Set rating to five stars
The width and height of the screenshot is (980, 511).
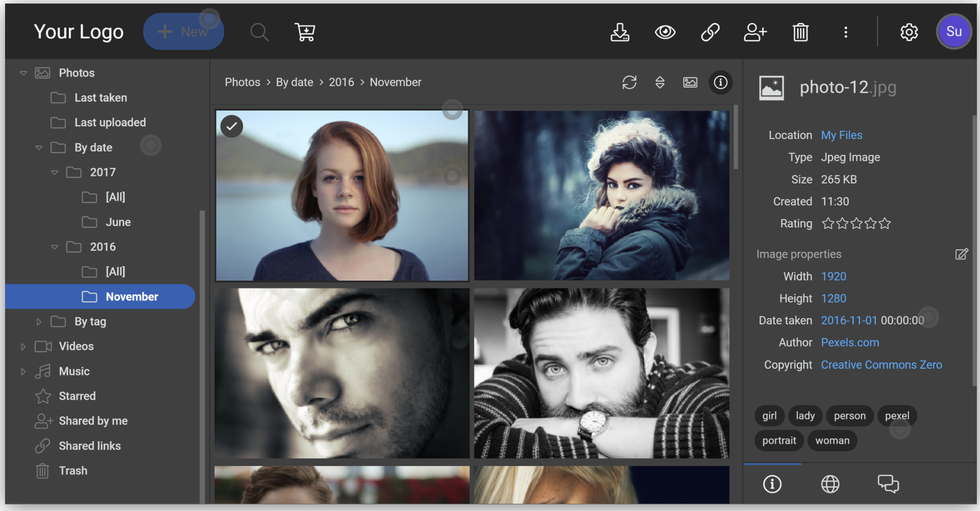(x=884, y=224)
